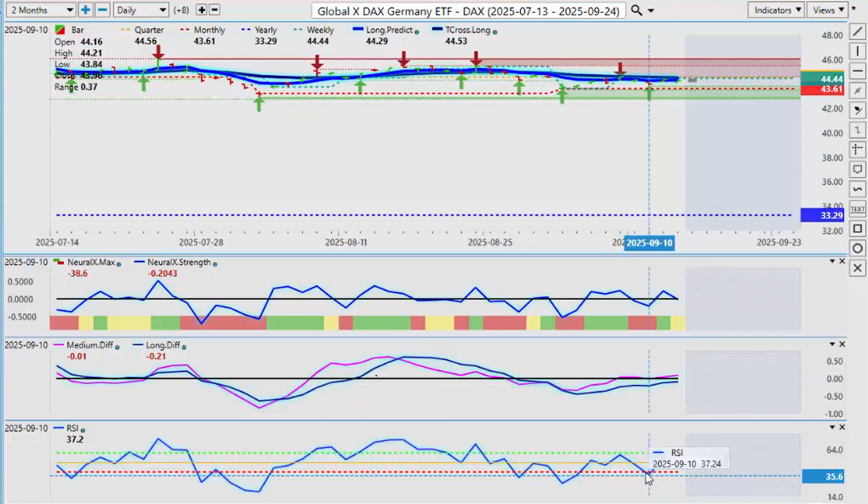Click the TCross.Long legend label
The image size is (868, 504).
(x=468, y=30)
